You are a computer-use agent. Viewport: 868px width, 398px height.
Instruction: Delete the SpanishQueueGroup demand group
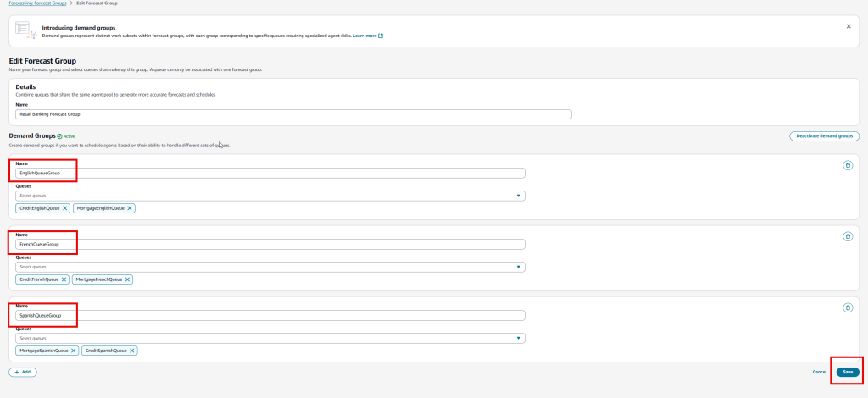click(848, 308)
